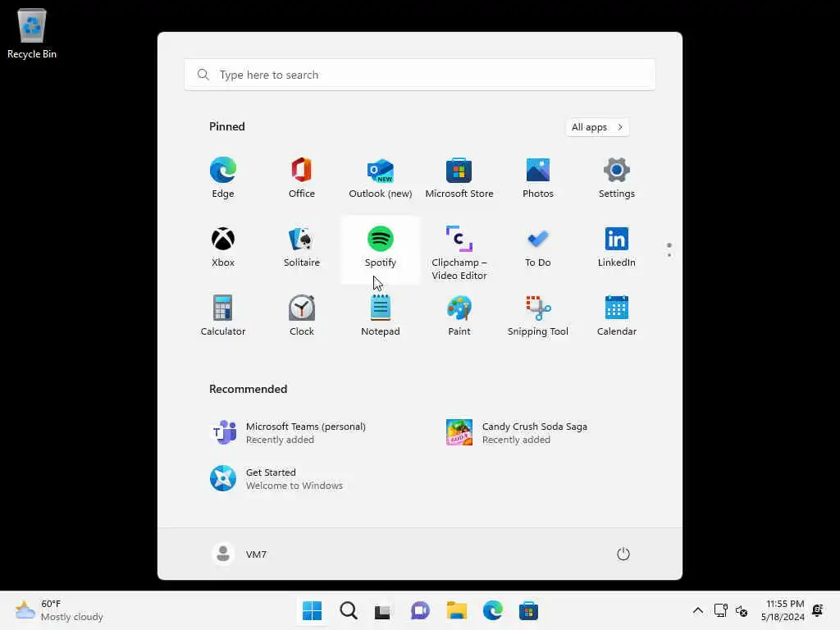Image resolution: width=840 pixels, height=630 pixels.
Task: Open Task View on taskbar
Action: tap(384, 610)
